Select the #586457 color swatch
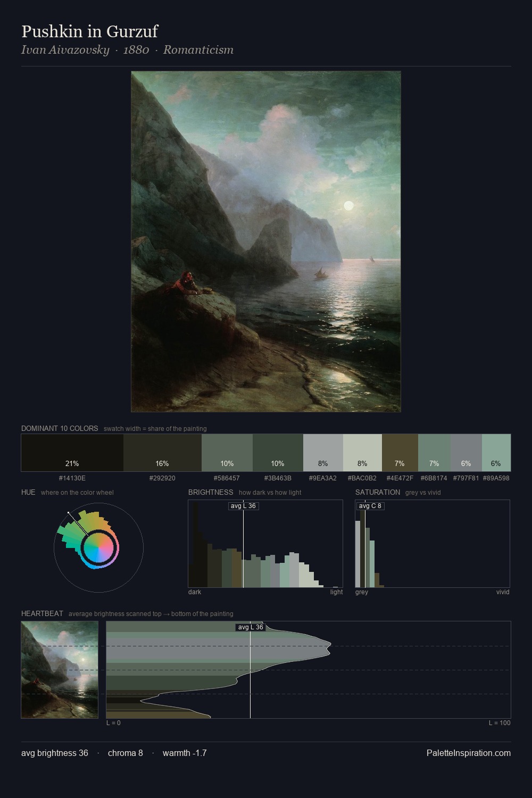Screen dimensions: 532x798 (x=227, y=453)
